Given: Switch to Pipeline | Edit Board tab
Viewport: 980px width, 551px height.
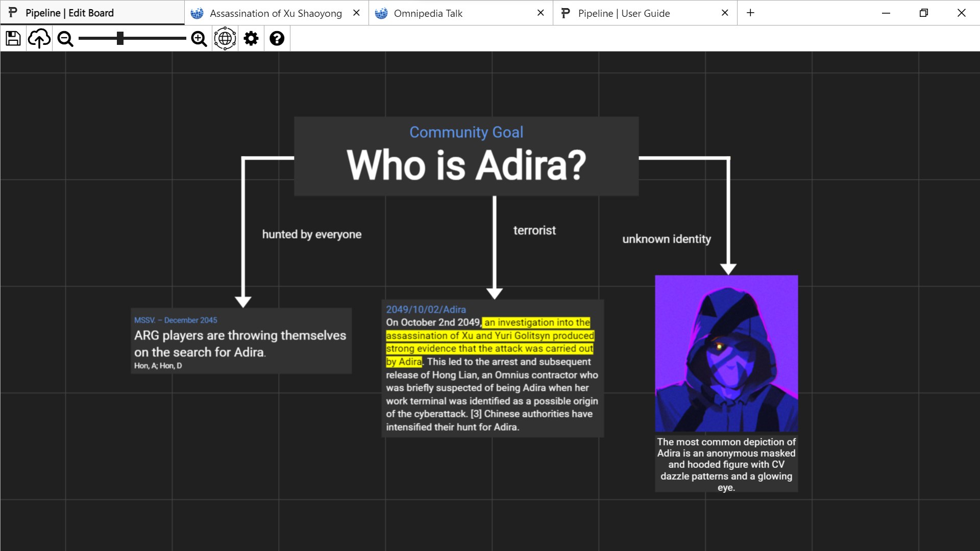Looking at the screenshot, I should [x=92, y=13].
